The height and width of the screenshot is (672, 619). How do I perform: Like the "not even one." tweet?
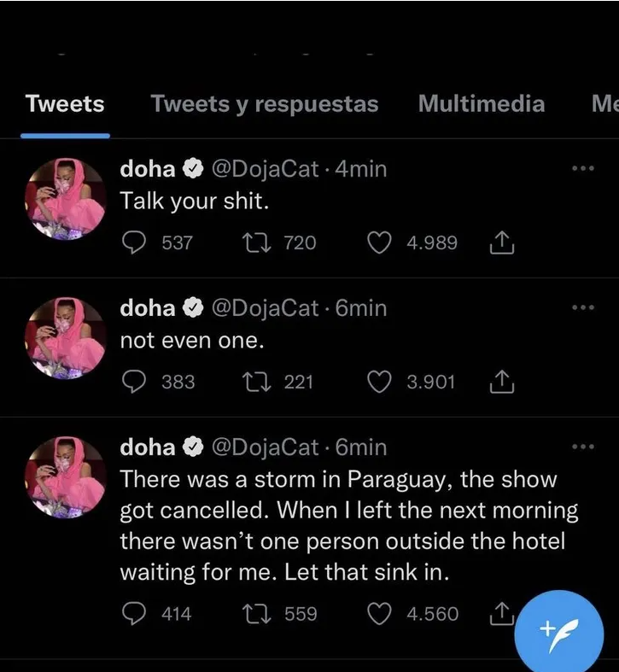point(378,382)
